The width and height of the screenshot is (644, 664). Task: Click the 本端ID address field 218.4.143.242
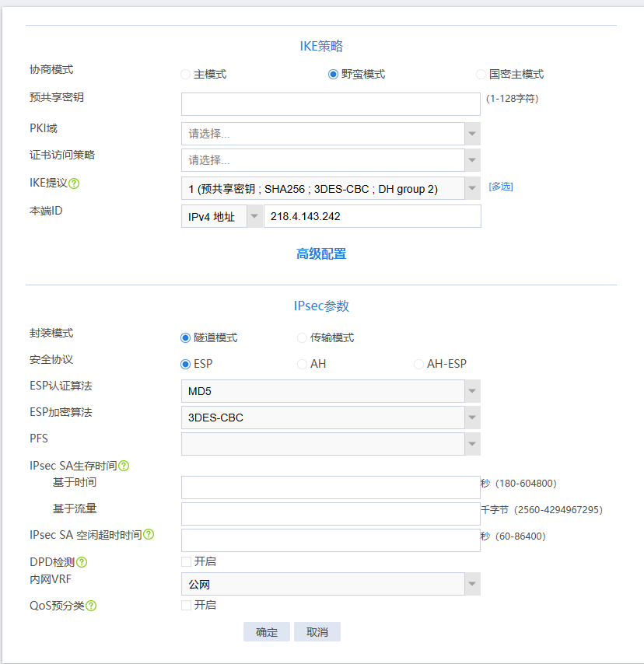pos(373,216)
